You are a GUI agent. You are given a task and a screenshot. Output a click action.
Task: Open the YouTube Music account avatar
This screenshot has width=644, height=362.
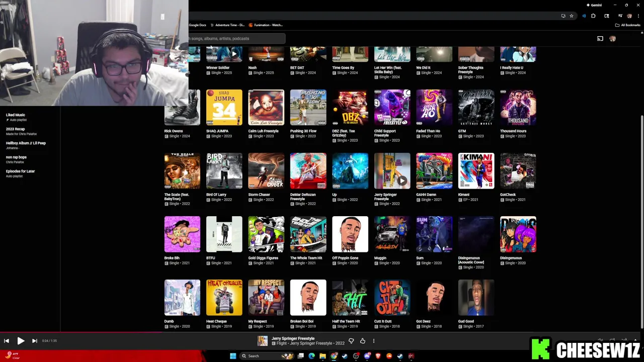click(x=612, y=39)
